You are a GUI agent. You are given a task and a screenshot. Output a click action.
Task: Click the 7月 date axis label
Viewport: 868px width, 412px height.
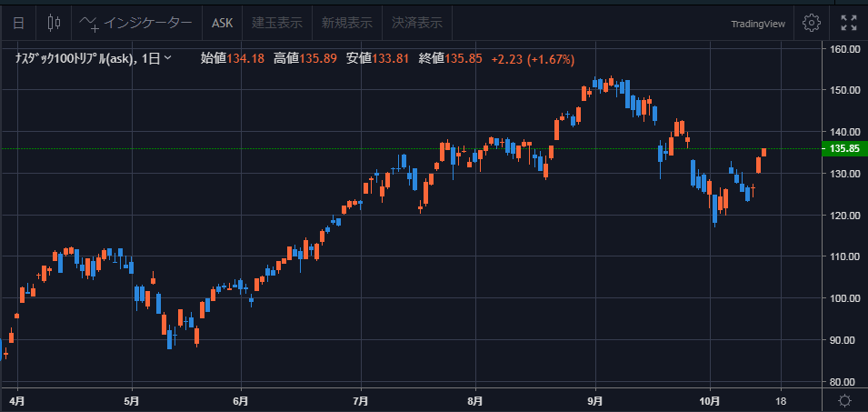[361, 400]
